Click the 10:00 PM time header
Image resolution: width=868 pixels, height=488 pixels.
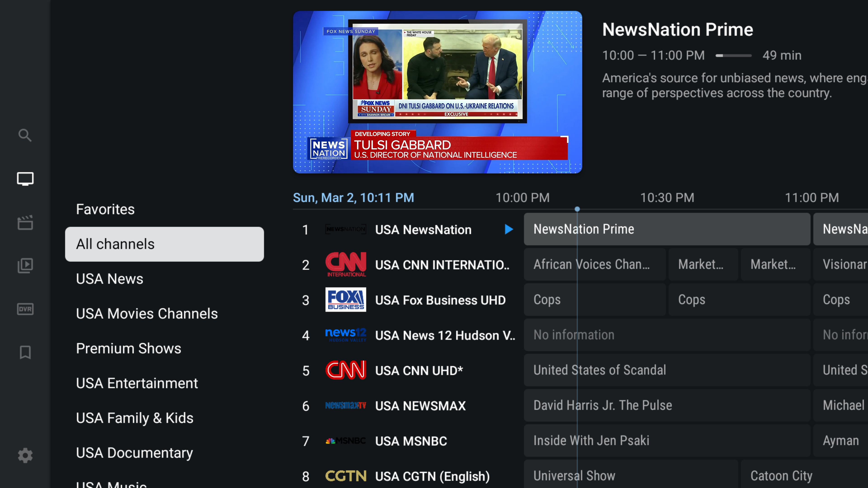522,198
